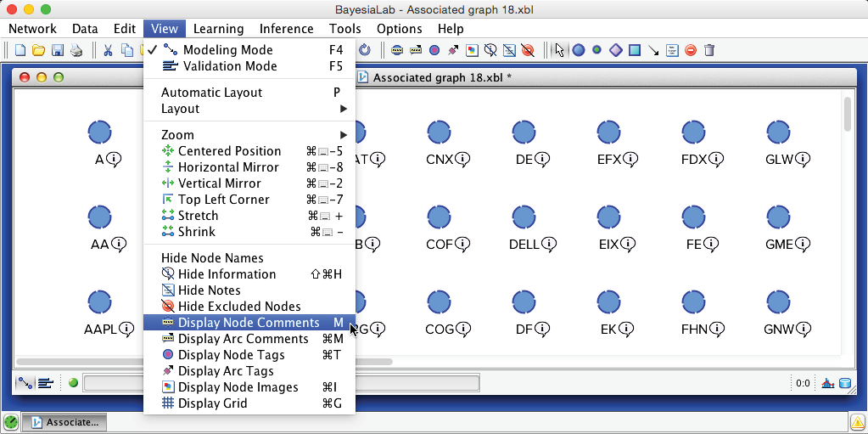Click the info icon beside node AAPL
Screen dimensions: 868x434
(x=125, y=330)
